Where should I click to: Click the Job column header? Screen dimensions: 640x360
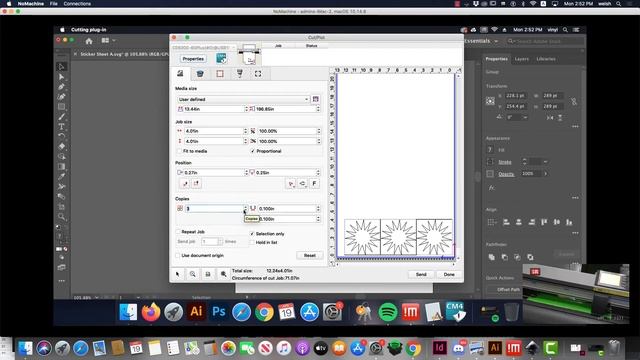(x=278, y=46)
